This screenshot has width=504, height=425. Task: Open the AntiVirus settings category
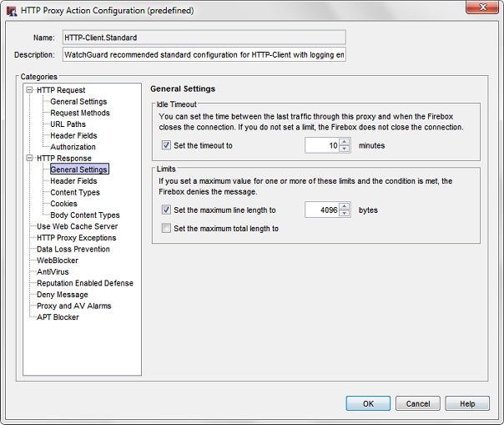coord(52,272)
